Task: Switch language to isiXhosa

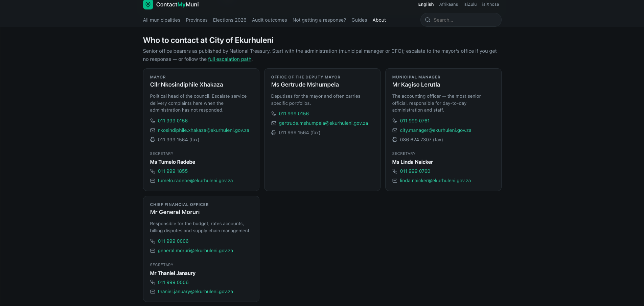Action: pyautogui.click(x=490, y=4)
